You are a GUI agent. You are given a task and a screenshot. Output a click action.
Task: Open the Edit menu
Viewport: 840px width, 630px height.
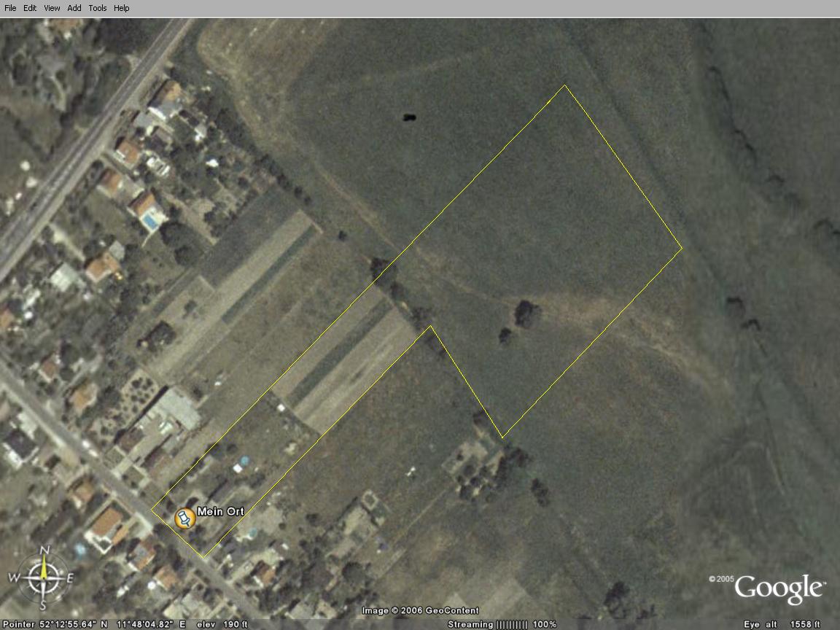pos(30,8)
